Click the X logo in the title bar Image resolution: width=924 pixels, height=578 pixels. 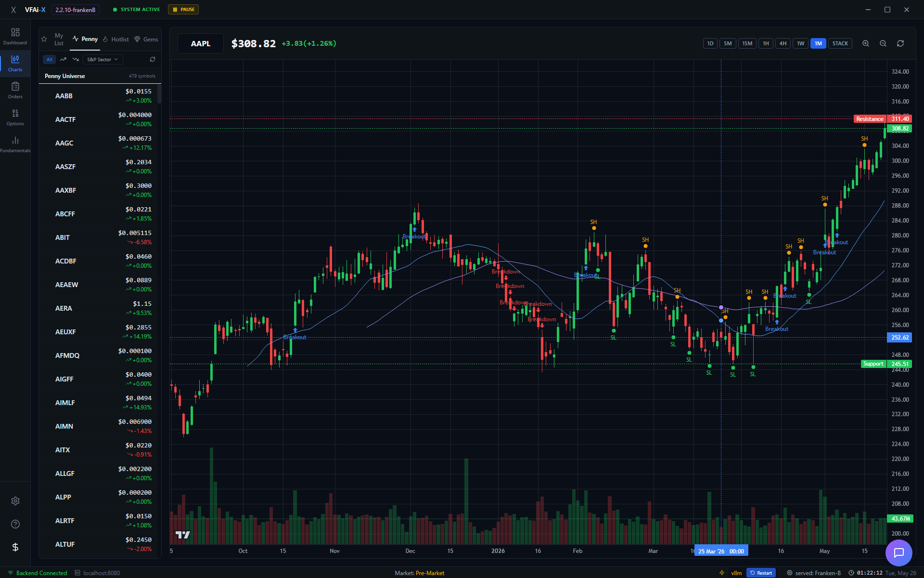point(13,10)
